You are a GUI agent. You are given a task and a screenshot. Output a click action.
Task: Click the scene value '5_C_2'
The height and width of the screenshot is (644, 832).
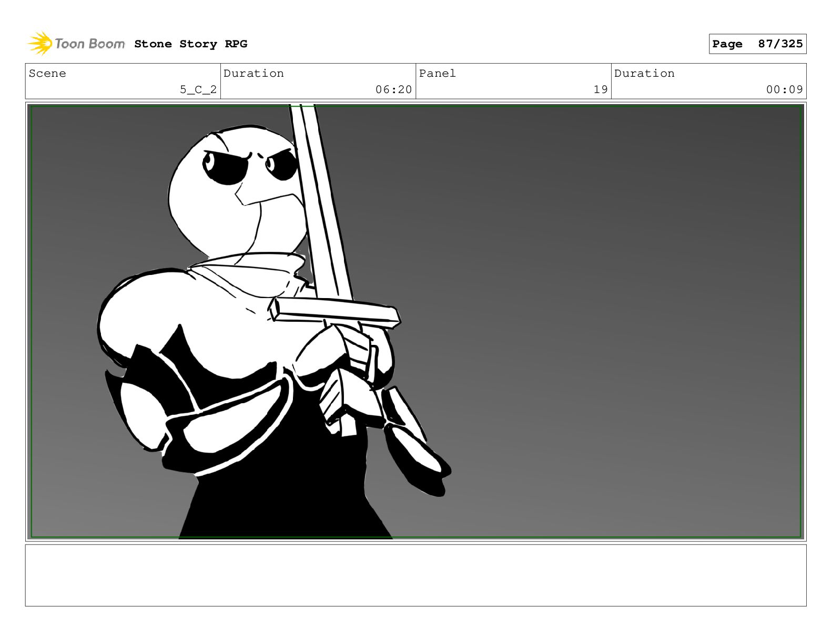pyautogui.click(x=198, y=90)
